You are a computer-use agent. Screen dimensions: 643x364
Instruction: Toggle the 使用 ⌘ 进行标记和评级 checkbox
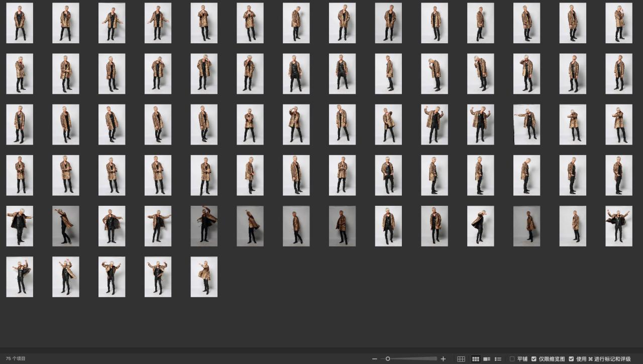click(x=571, y=359)
